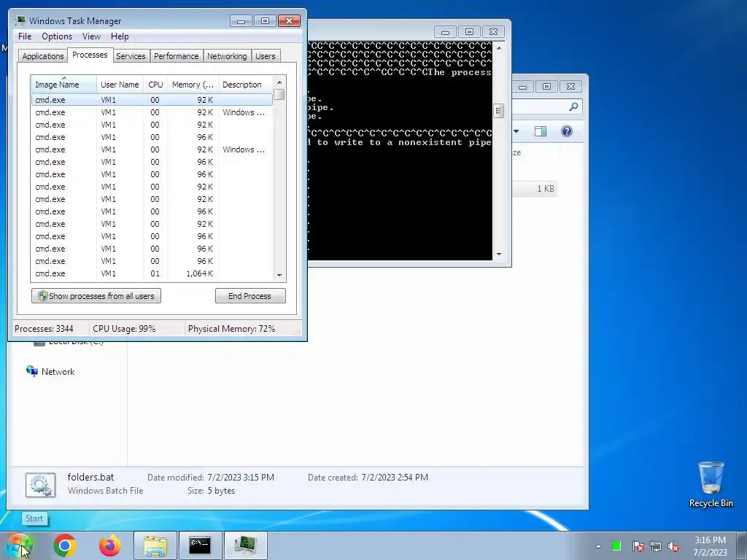The height and width of the screenshot is (560, 747).
Task: Click the Command Prompt scrollbar thumb
Action: click(x=499, y=111)
